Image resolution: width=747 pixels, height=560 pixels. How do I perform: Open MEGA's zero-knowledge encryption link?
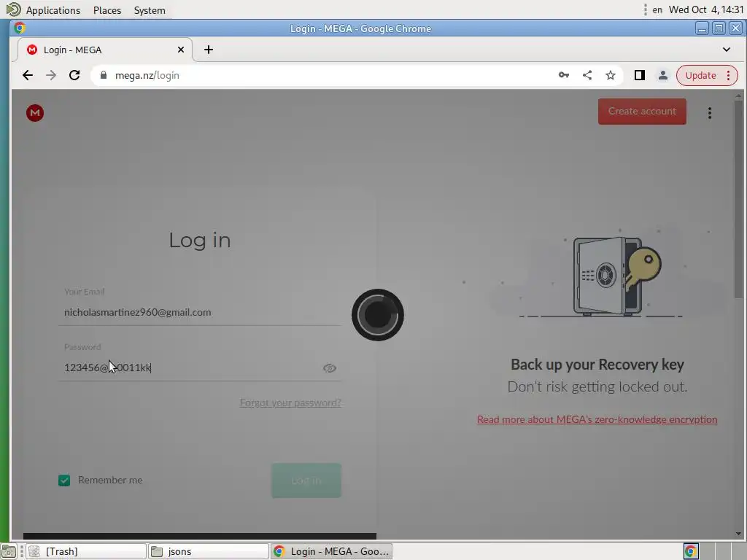597,419
